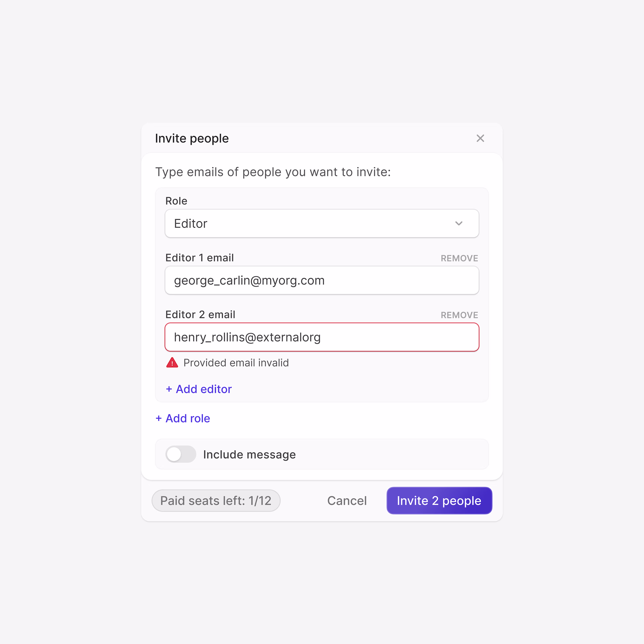Click into the invalid henry_rollins@externalorg field
The width and height of the screenshot is (644, 644).
tap(322, 337)
